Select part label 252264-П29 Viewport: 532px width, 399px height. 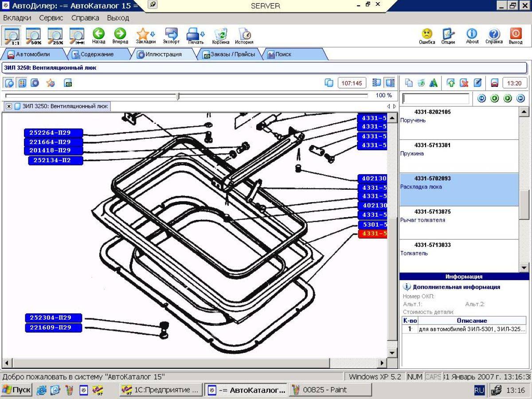(54, 133)
